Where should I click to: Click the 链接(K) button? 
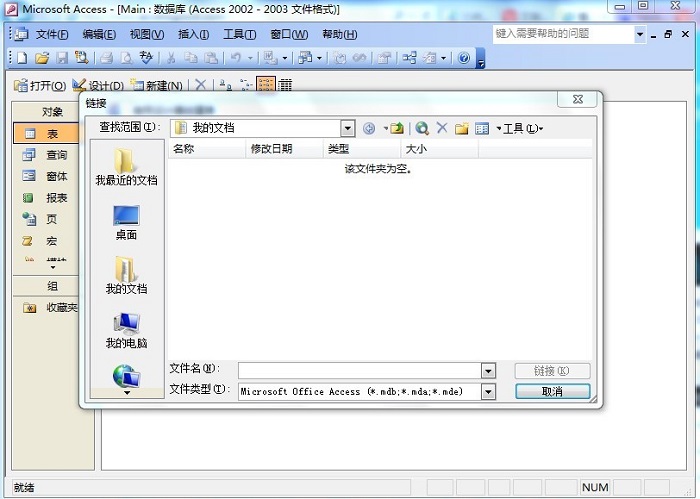click(x=553, y=371)
